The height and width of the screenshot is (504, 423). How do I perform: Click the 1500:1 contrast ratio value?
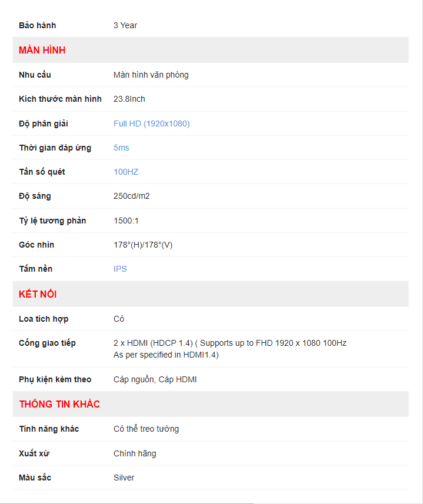[126, 221]
